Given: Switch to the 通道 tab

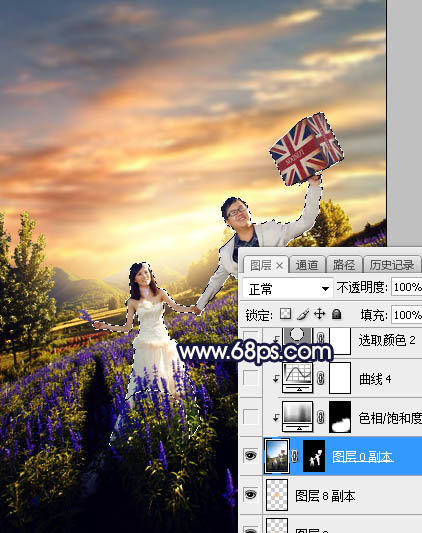Looking at the screenshot, I should point(307,265).
